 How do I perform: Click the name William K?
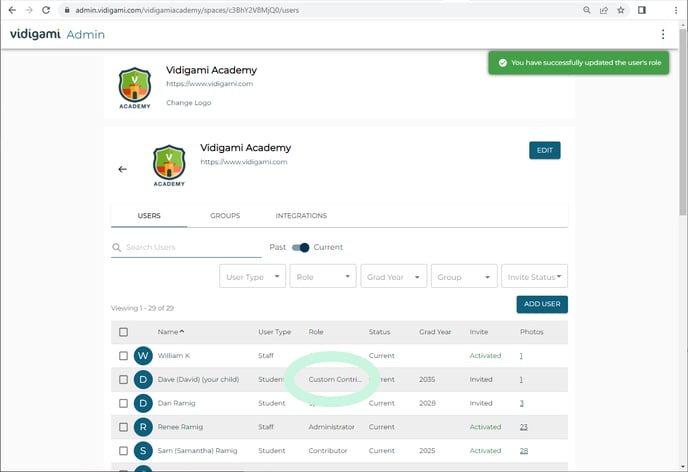pyautogui.click(x=174, y=356)
